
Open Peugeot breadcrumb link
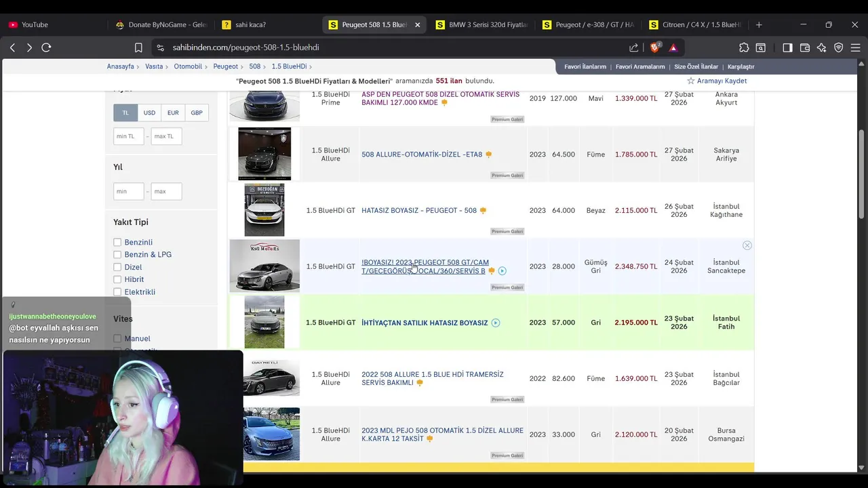[226, 66]
